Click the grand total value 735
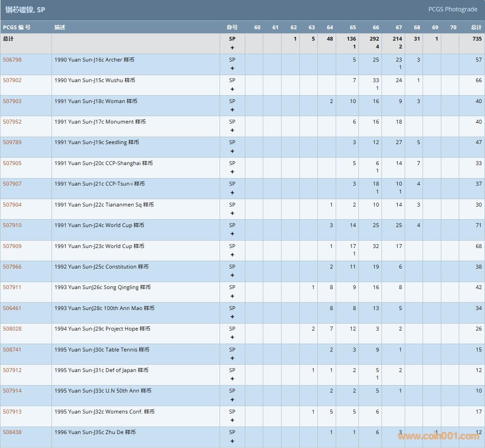This screenshot has height=448, width=485. point(477,39)
